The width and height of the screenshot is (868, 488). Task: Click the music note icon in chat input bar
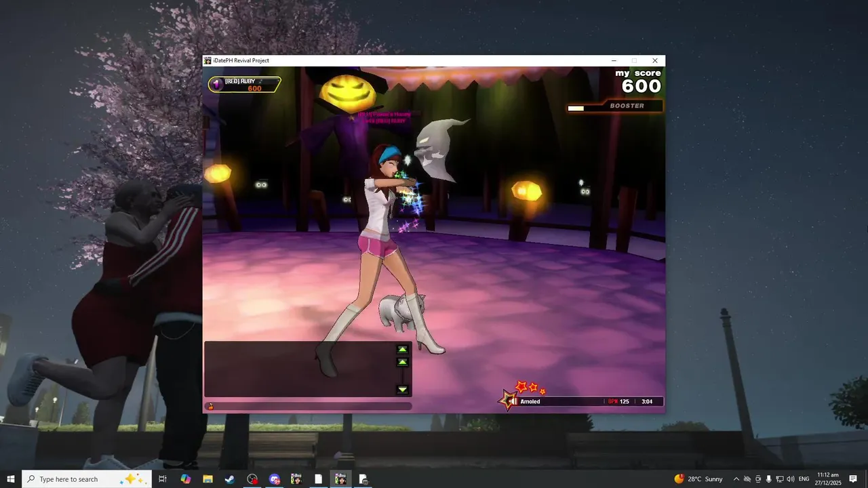point(211,407)
